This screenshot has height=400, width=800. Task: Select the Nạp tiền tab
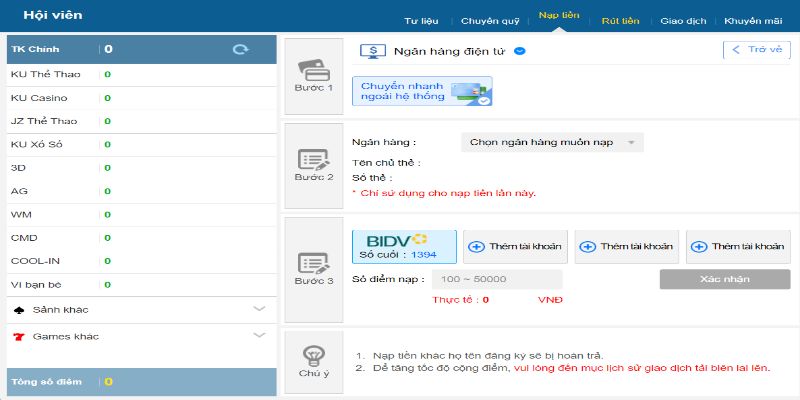click(x=559, y=15)
